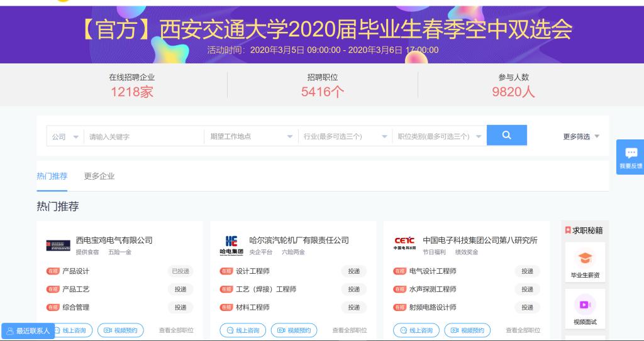Open the 射频电路设计师 job listing
This screenshot has width=644, height=341.
tap(433, 307)
